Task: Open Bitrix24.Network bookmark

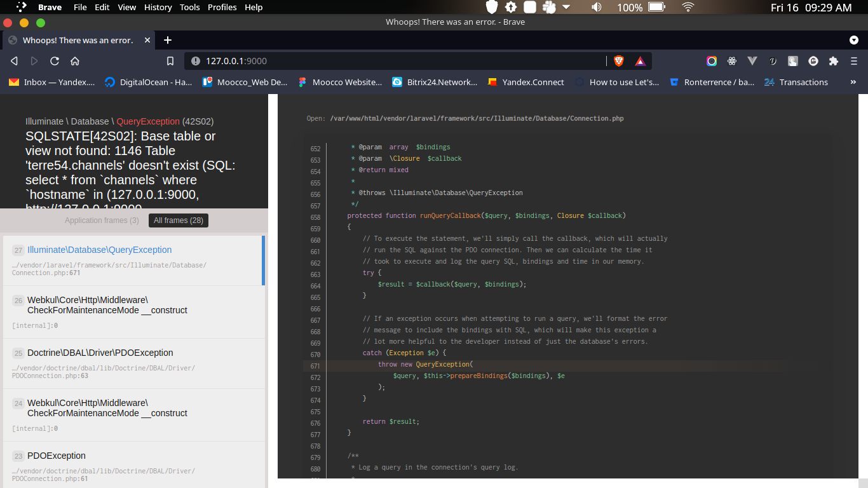Action: pos(435,82)
